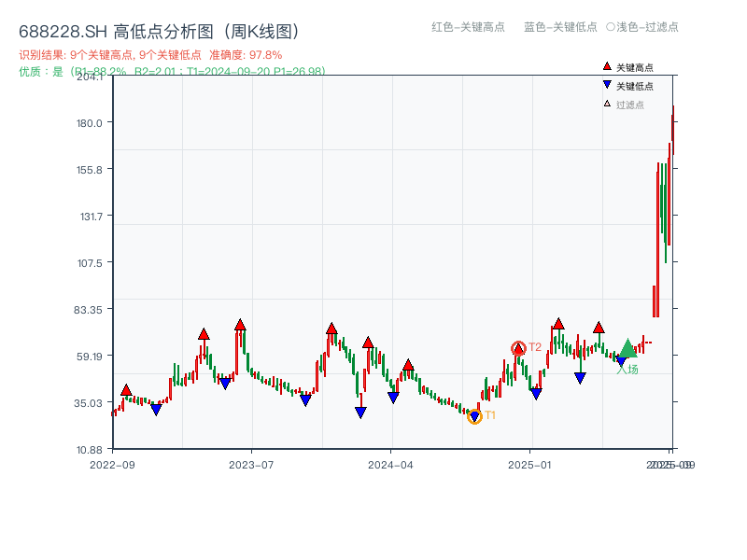
Task: Click the orange T1 circle marker
Action: coord(474,416)
